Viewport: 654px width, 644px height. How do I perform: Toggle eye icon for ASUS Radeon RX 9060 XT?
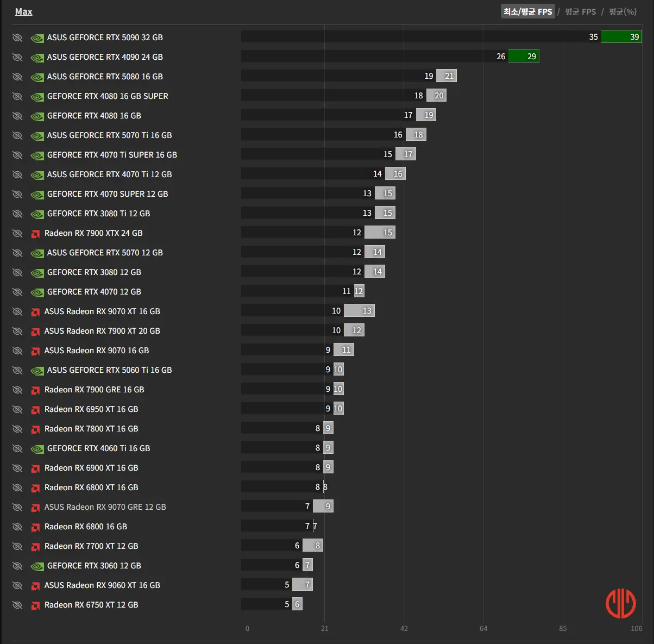tap(17, 585)
